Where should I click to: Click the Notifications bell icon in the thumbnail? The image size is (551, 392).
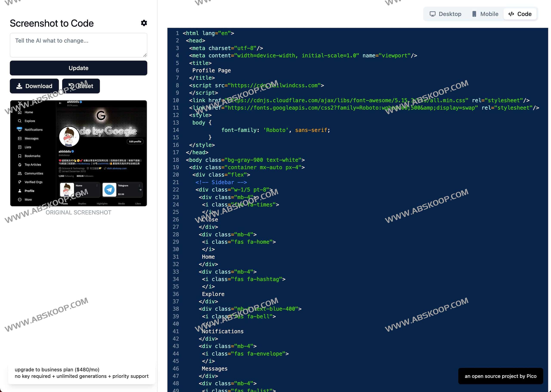(x=20, y=130)
